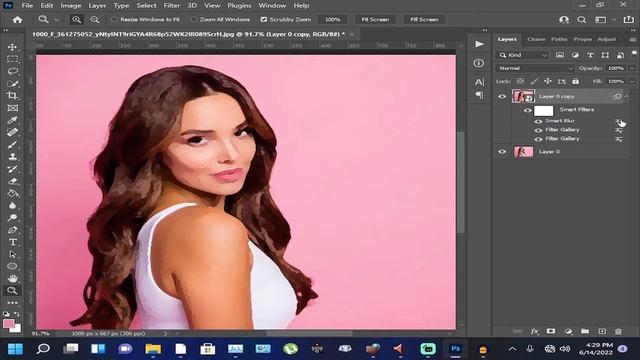The height and width of the screenshot is (360, 640).
Task: Go to the Photoshop Home screen icon
Action: pyautogui.click(x=17, y=20)
